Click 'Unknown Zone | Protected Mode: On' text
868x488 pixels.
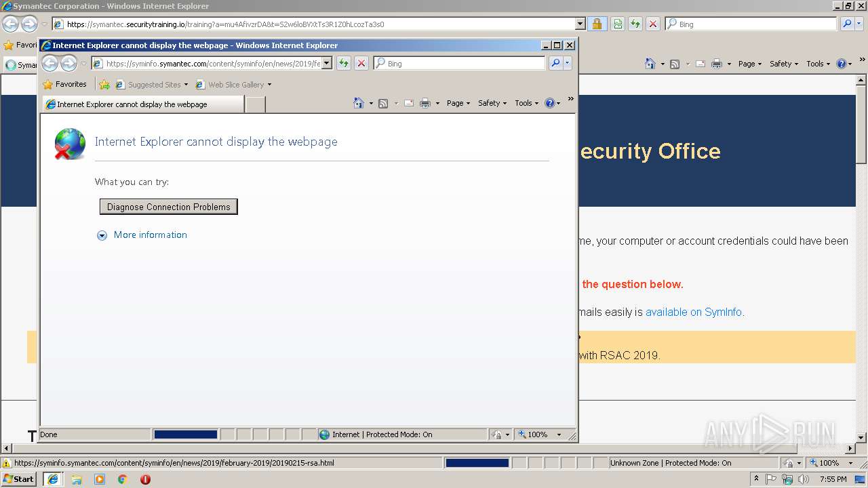pos(671,463)
